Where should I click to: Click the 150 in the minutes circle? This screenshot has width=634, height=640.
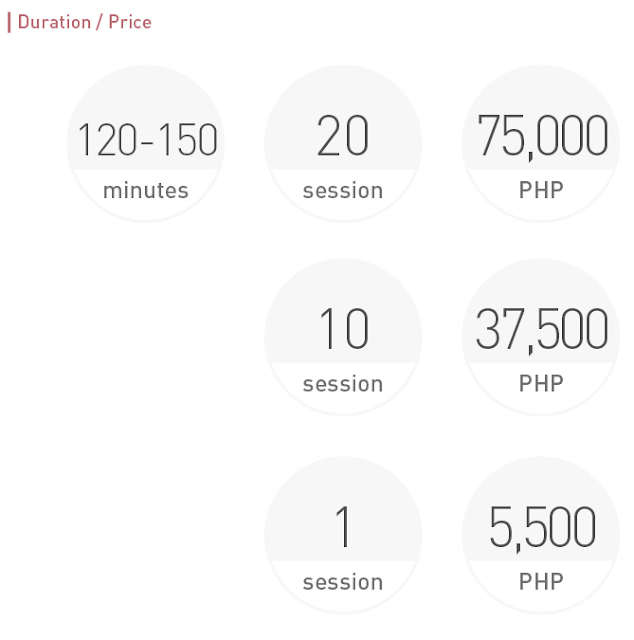[186, 140]
